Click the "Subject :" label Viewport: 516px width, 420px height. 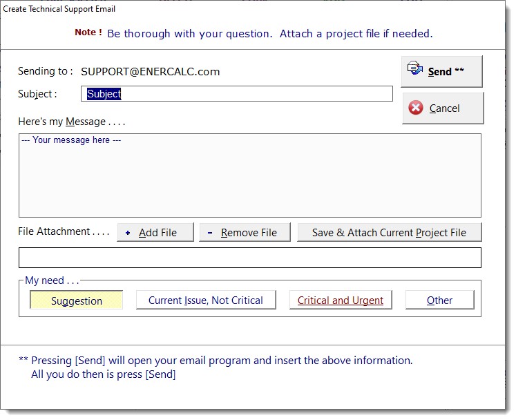coord(37,94)
